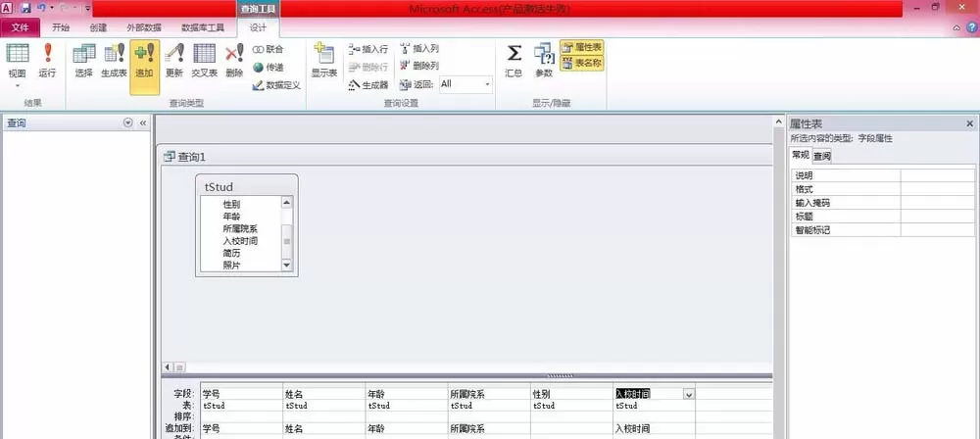
Task: Choose the Select (选择) query type
Action: [x=83, y=61]
